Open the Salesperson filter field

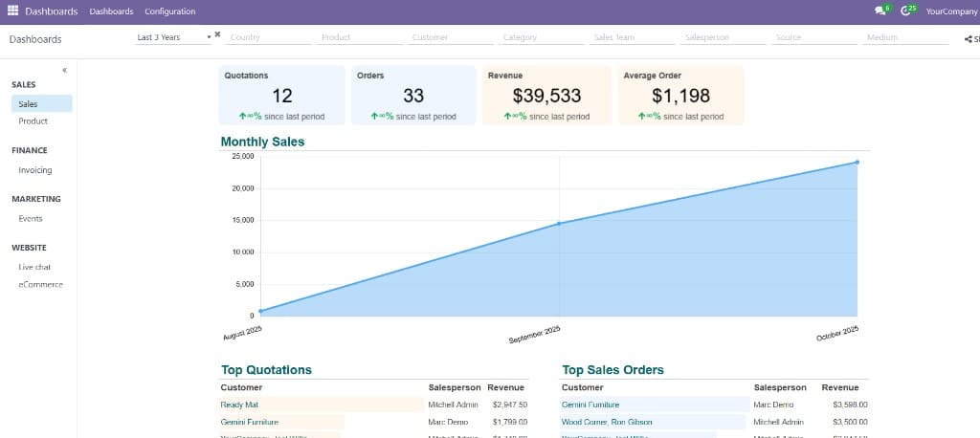pos(724,37)
